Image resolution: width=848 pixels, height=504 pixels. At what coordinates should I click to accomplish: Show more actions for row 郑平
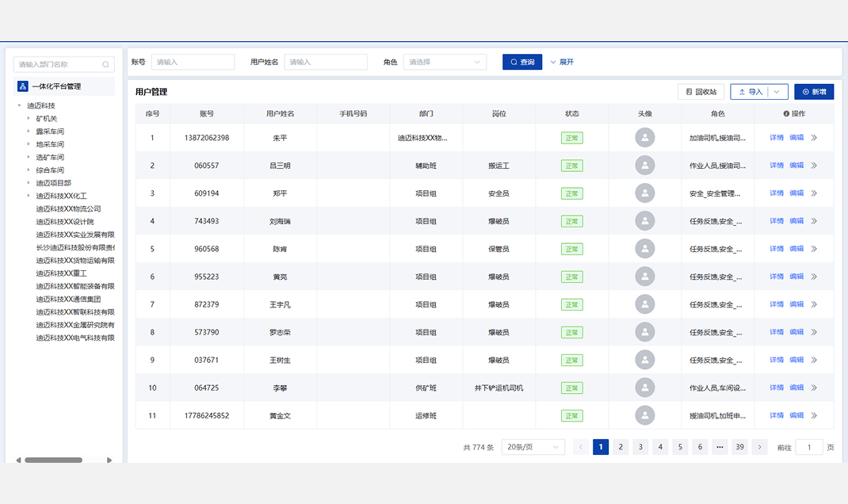(x=814, y=193)
